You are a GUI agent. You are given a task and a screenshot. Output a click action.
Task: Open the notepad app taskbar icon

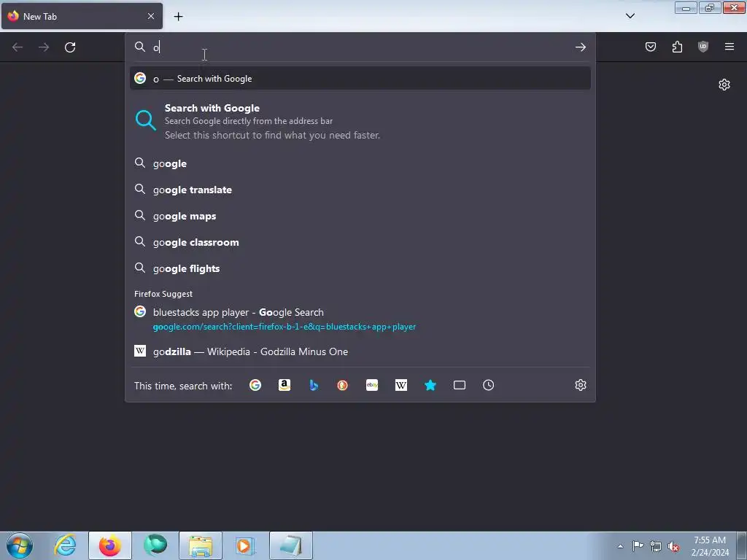[290, 545]
